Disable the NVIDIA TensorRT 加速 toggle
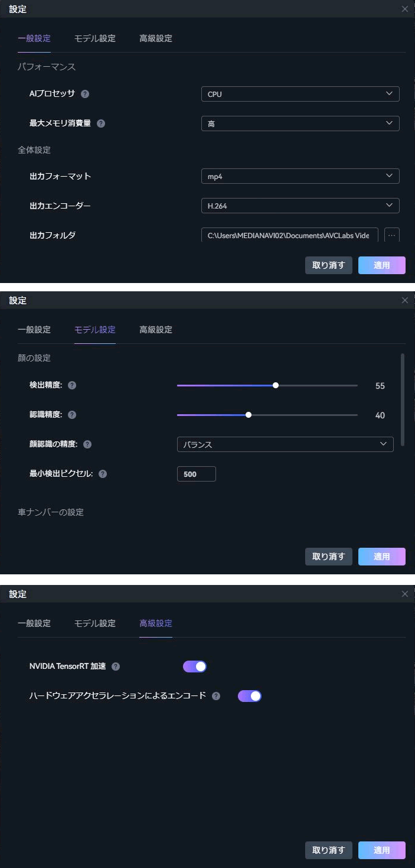This screenshot has height=868, width=415. [195, 667]
